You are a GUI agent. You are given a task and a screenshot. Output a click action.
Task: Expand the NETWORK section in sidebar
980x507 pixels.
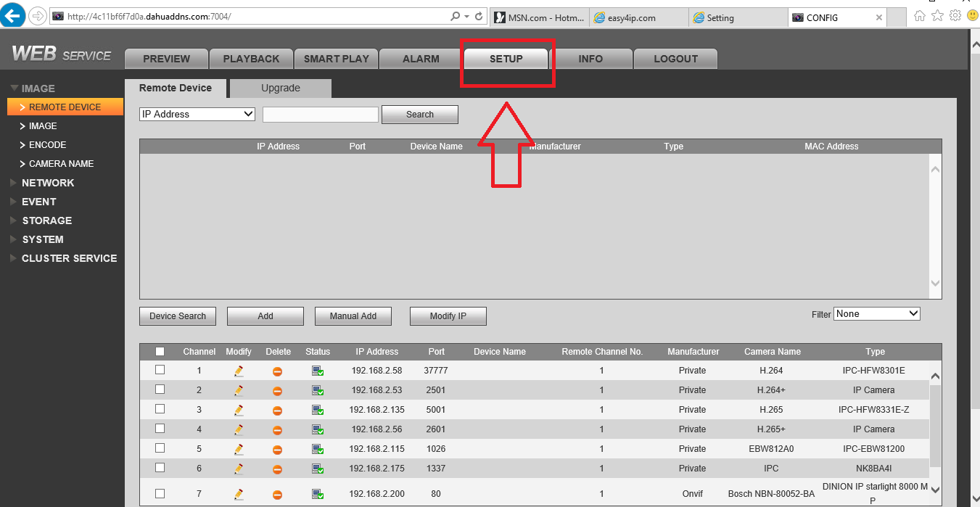[x=48, y=183]
